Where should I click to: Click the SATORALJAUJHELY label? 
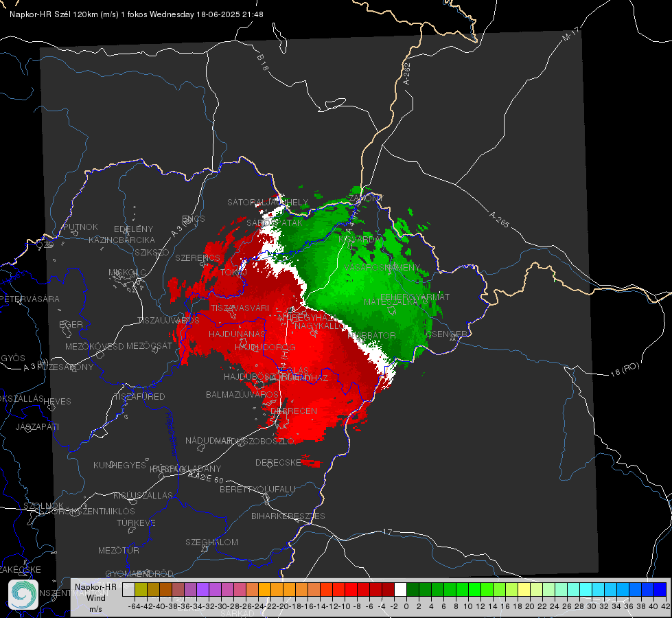coord(268,202)
